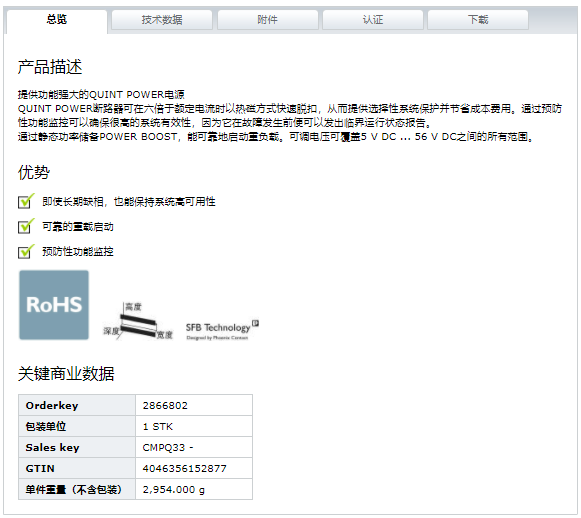The width and height of the screenshot is (581, 518).
Task: Select the GTIN value 4046356152877
Action: [185, 469]
